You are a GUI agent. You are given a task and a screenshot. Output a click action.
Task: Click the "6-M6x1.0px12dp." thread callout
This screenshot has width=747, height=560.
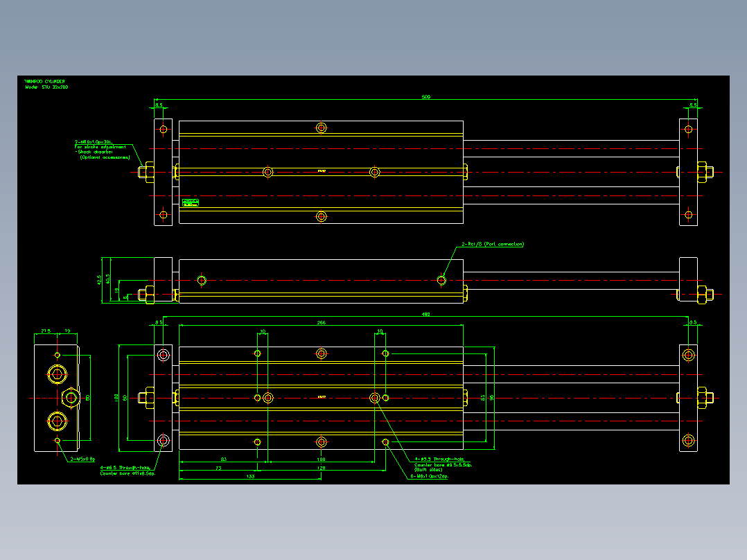(x=429, y=476)
